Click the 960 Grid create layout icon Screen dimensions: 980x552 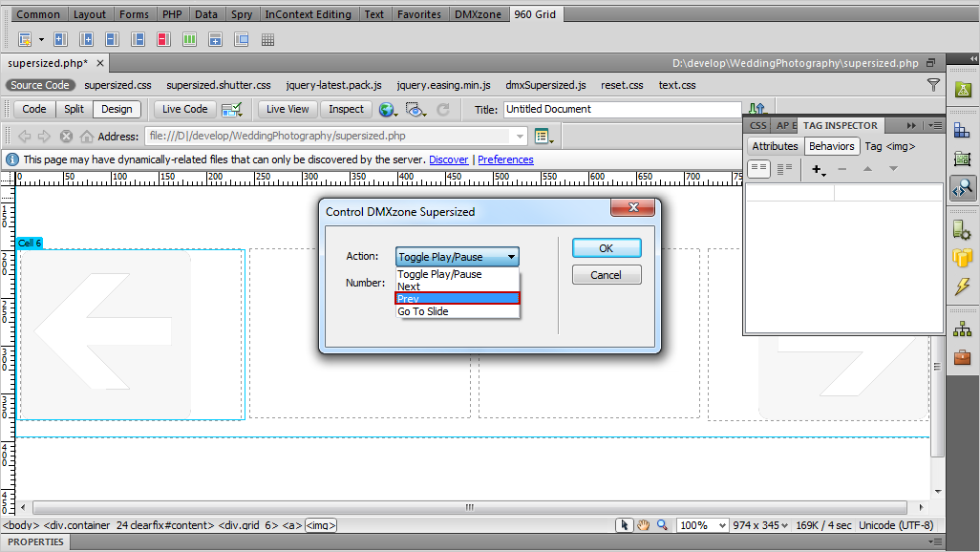point(25,39)
